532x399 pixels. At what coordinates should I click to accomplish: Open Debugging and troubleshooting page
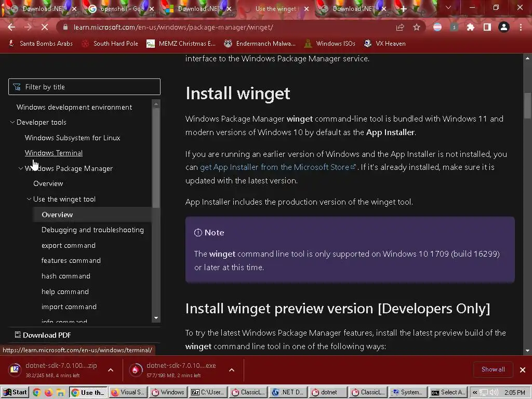[x=92, y=230]
